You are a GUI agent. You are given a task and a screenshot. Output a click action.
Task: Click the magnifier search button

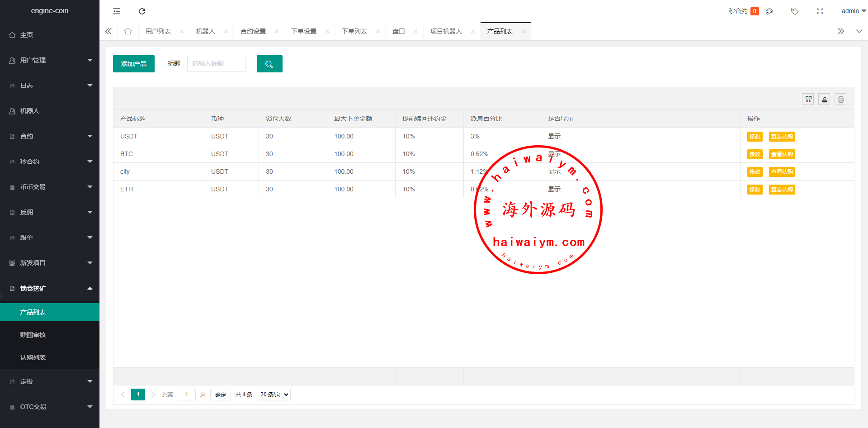(269, 64)
